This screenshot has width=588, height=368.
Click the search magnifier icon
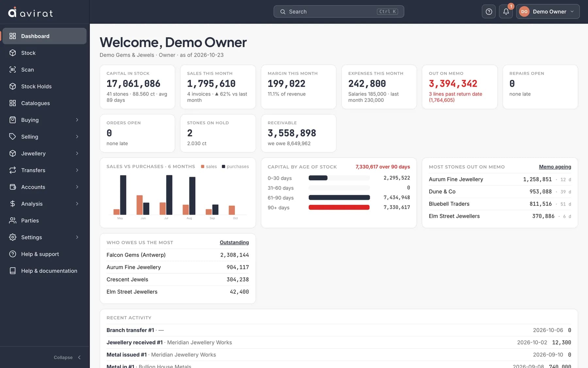pyautogui.click(x=283, y=12)
